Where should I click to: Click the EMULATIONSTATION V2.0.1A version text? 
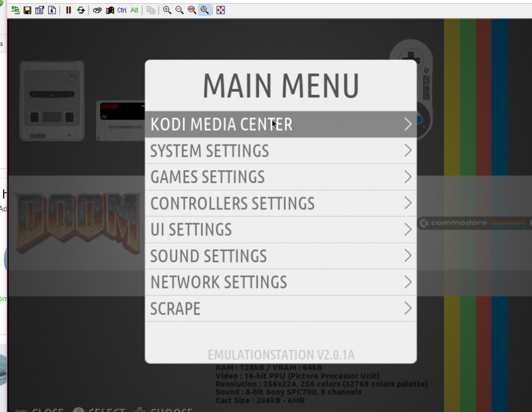coord(281,355)
